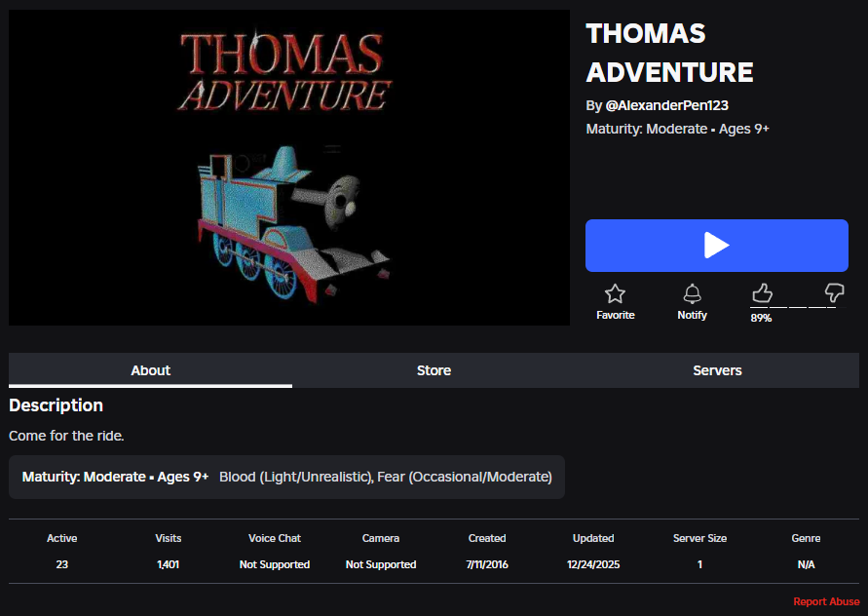This screenshot has width=868, height=616.
Task: Click the Thomas Adventure game thumbnail
Action: tap(289, 168)
